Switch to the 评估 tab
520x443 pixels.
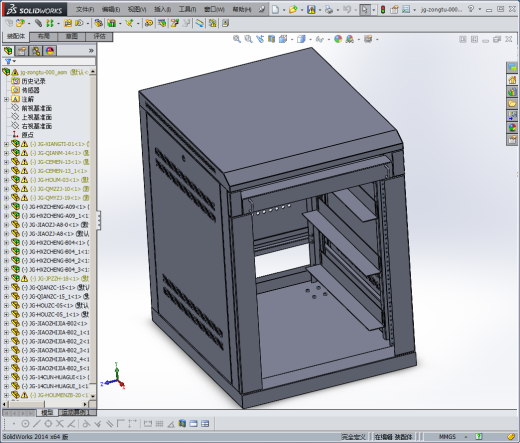click(99, 36)
